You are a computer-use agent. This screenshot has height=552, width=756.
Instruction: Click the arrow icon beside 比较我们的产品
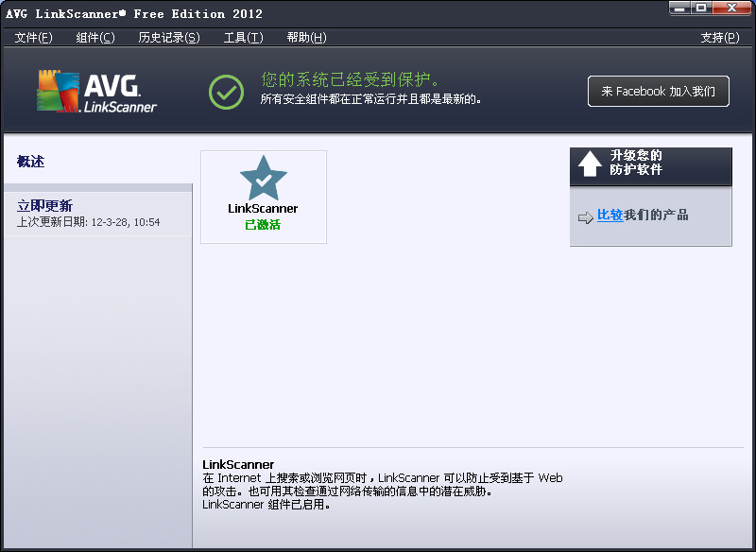click(x=585, y=217)
